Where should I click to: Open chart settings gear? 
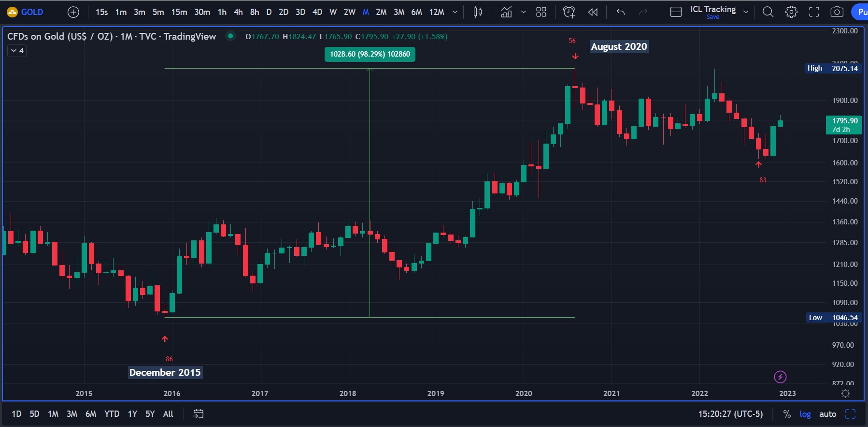tap(791, 12)
